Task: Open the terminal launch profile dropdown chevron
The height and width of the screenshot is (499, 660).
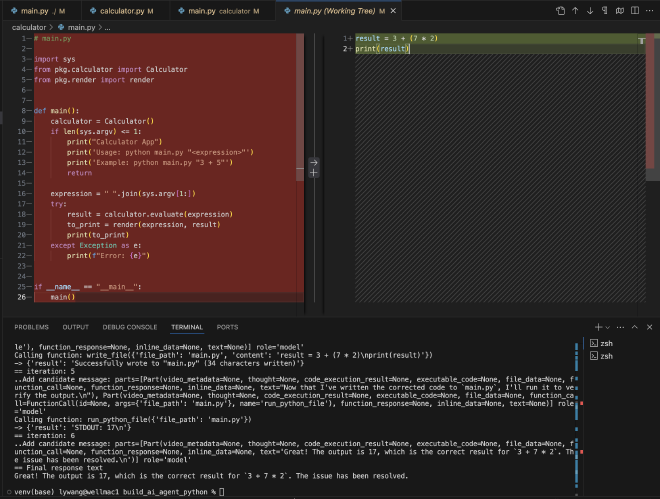Action: (607, 327)
